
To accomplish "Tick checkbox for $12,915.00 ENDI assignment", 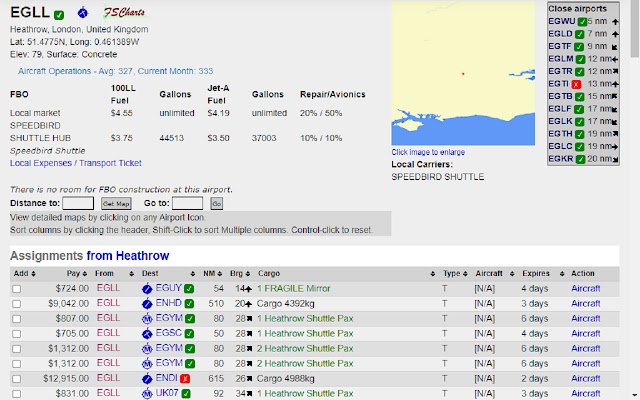I will coord(16,379).
